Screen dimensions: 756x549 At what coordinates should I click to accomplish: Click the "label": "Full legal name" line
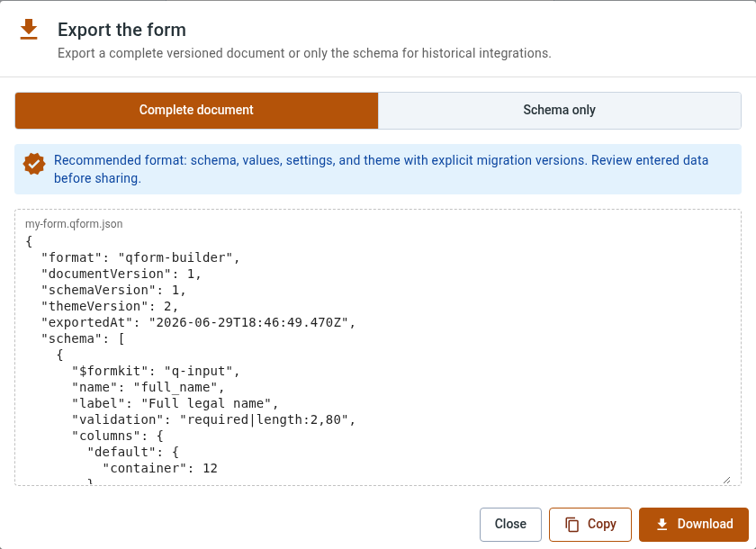click(x=175, y=403)
